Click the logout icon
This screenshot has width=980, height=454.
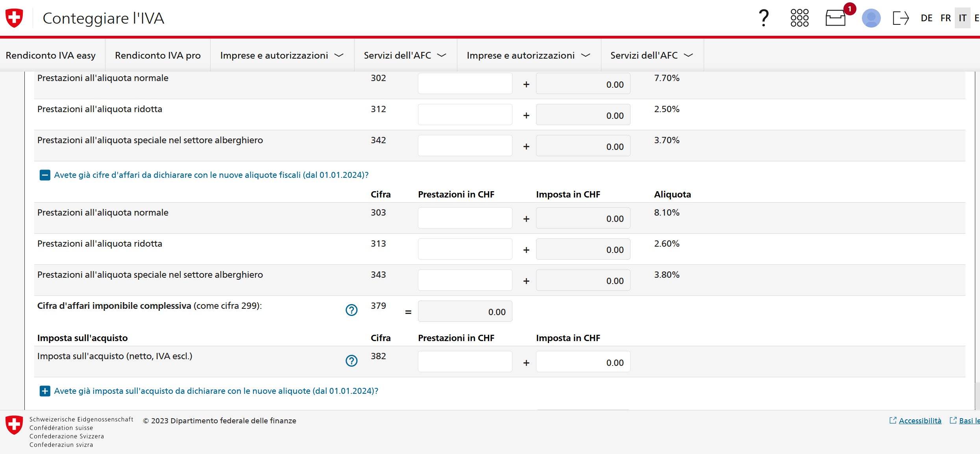900,18
